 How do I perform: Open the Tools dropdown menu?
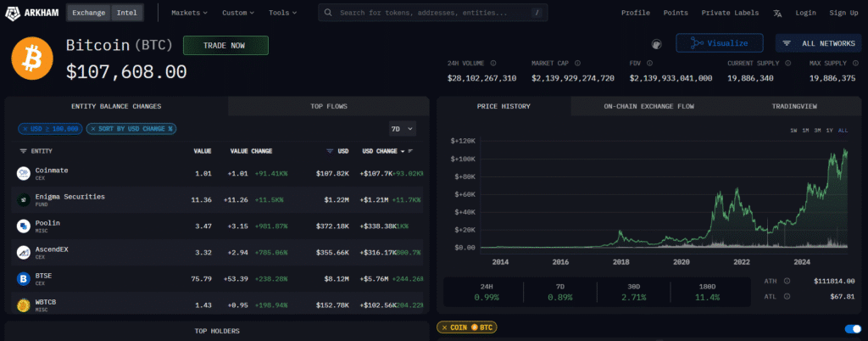pos(282,13)
